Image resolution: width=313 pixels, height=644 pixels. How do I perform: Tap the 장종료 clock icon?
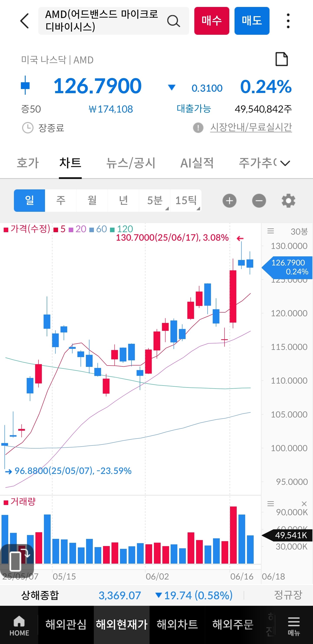tap(28, 128)
